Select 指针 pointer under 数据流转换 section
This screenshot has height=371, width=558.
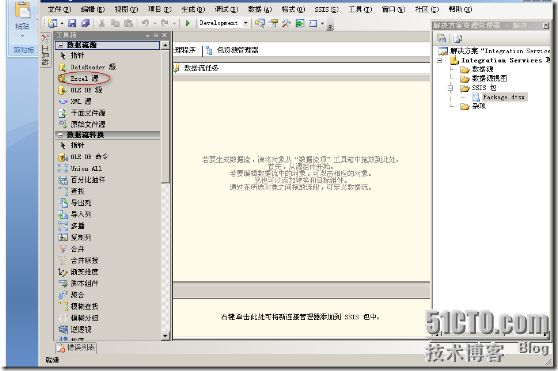73,145
